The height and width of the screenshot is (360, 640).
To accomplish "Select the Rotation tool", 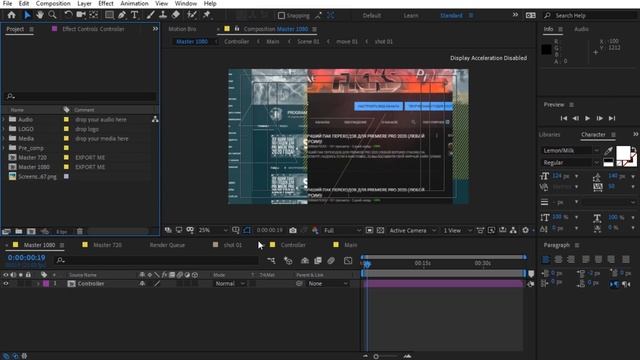I will coord(68,15).
